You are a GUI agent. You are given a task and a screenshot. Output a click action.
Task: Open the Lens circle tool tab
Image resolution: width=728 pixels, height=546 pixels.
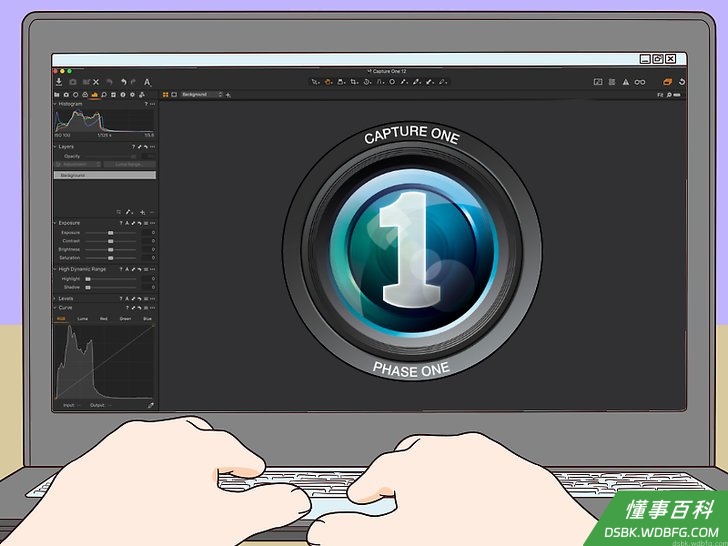pos(75,95)
